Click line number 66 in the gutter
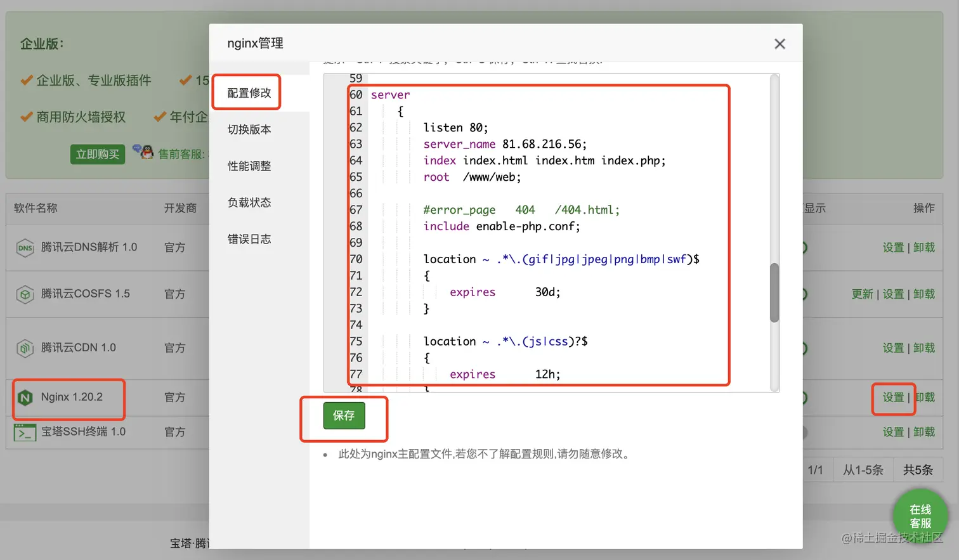 pos(356,193)
